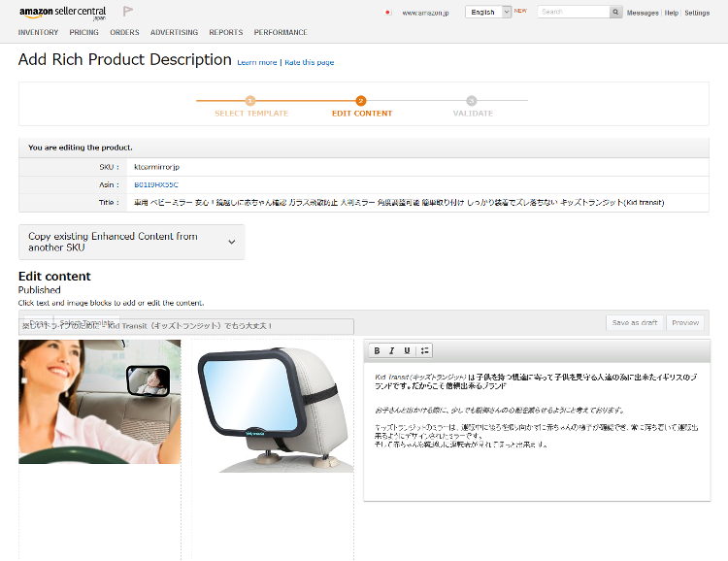Open the INVENTORY menu
Image resolution: width=728 pixels, height=561 pixels.
(38, 32)
